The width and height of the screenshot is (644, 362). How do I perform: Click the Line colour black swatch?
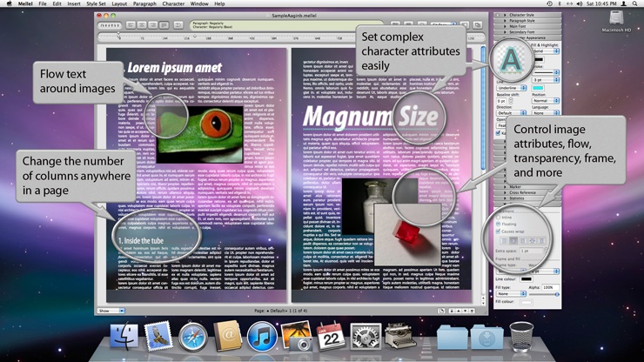tap(527, 278)
